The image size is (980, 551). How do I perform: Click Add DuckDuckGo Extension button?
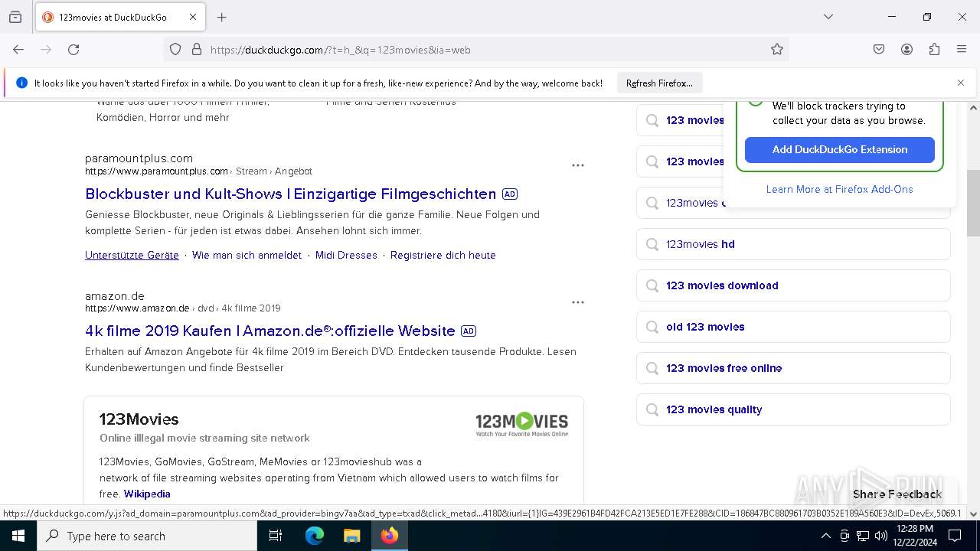[840, 150]
